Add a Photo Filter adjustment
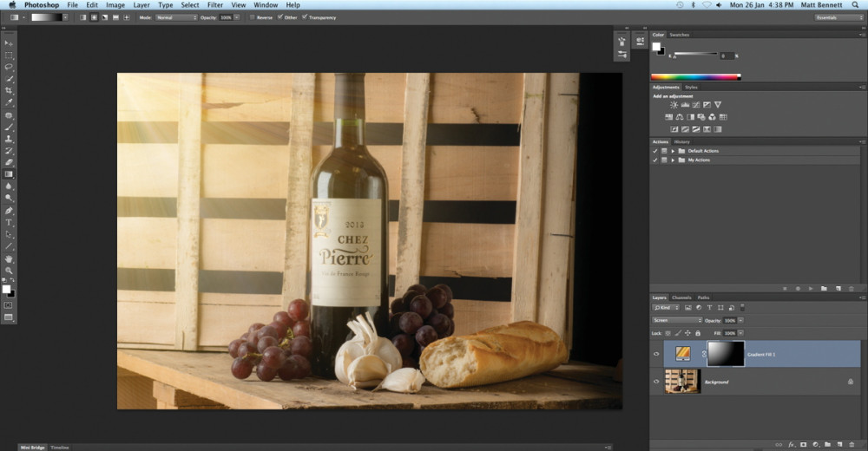Screen dimensions: 868x451 701,117
